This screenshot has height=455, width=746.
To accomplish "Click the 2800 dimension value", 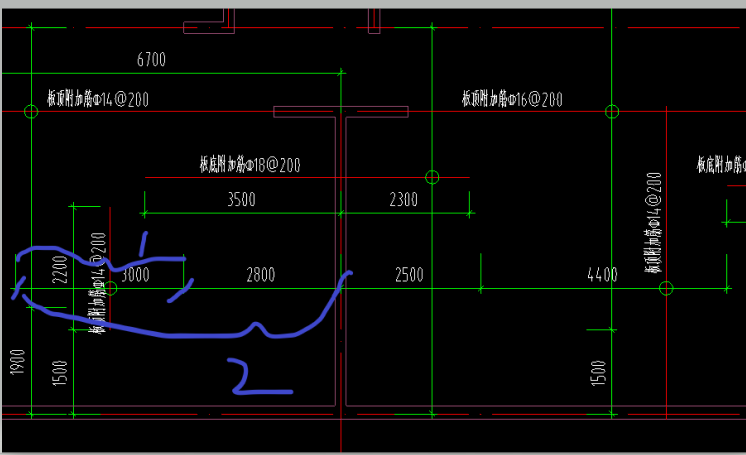I will point(259,275).
